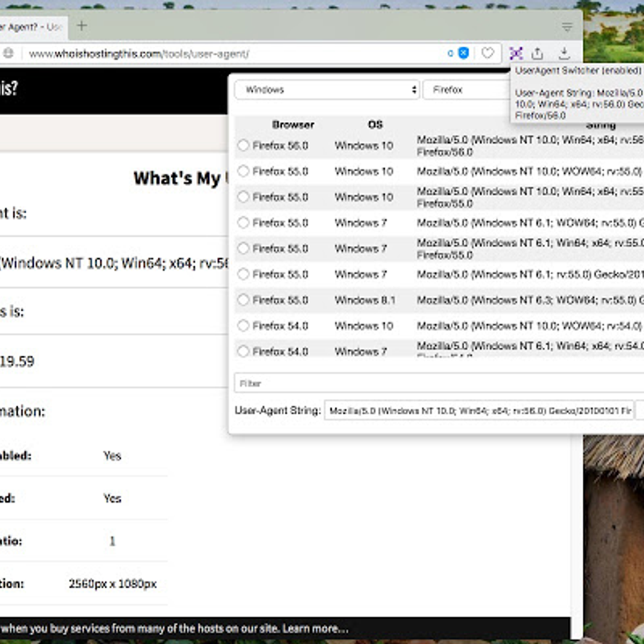Click the Firefox 54.0 Windows 10 user-agent string

click(x=530, y=326)
